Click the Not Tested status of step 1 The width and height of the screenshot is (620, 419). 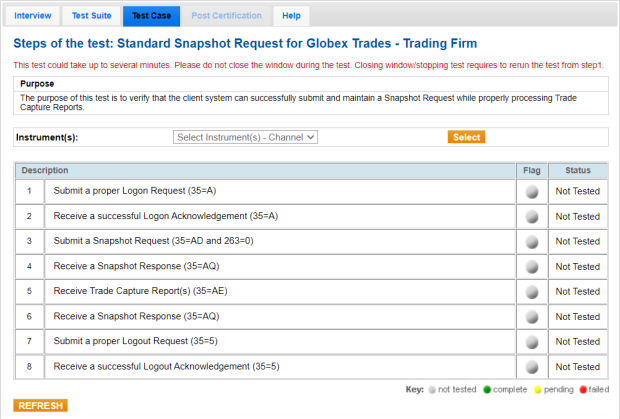pos(577,191)
